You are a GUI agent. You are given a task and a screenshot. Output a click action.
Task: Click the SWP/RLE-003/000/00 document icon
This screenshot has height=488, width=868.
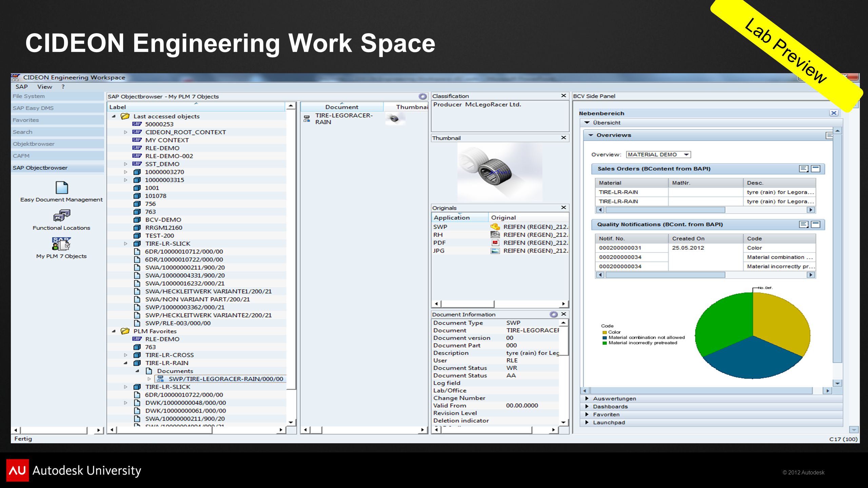coord(137,323)
